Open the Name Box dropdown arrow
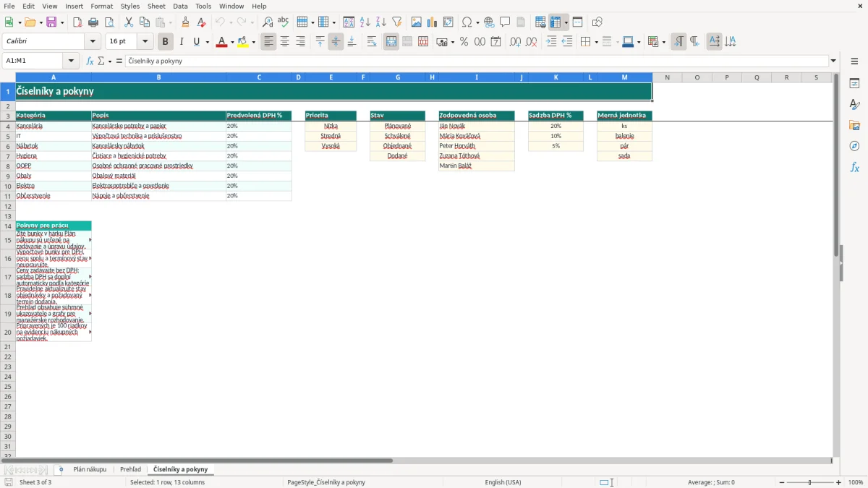The width and height of the screenshot is (868, 488). point(71,61)
